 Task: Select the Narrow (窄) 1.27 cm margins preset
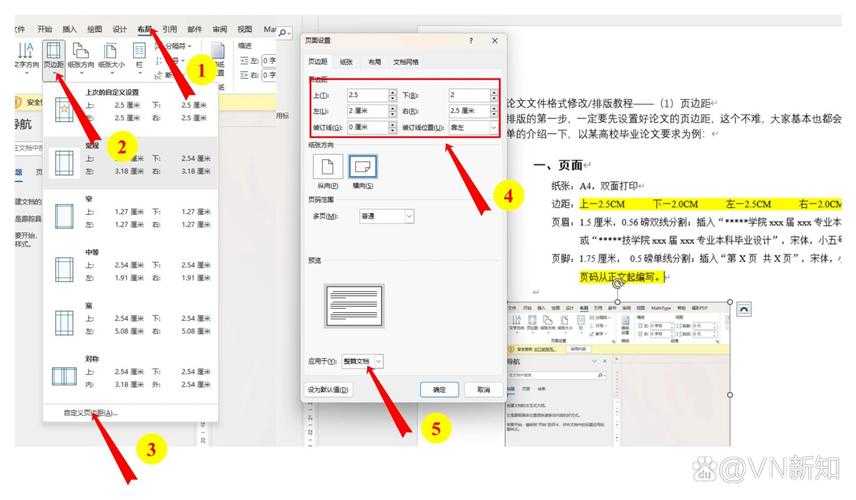(130, 215)
